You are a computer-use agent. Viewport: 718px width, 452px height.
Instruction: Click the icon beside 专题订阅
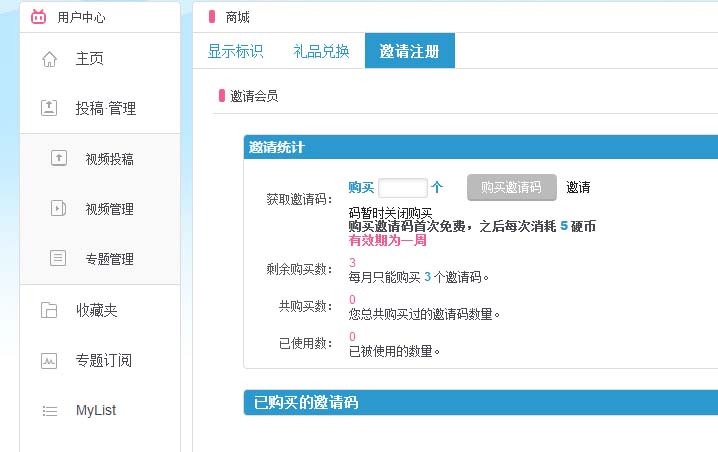coord(49,360)
